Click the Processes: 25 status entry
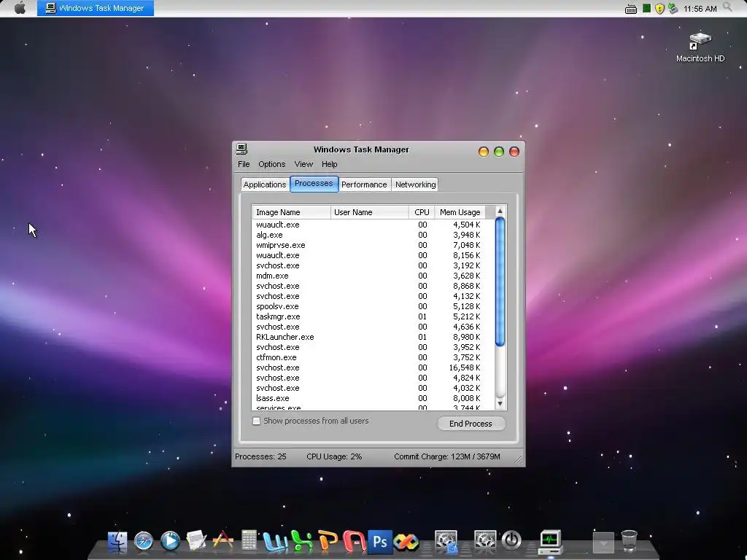This screenshot has width=747, height=560. click(x=260, y=456)
